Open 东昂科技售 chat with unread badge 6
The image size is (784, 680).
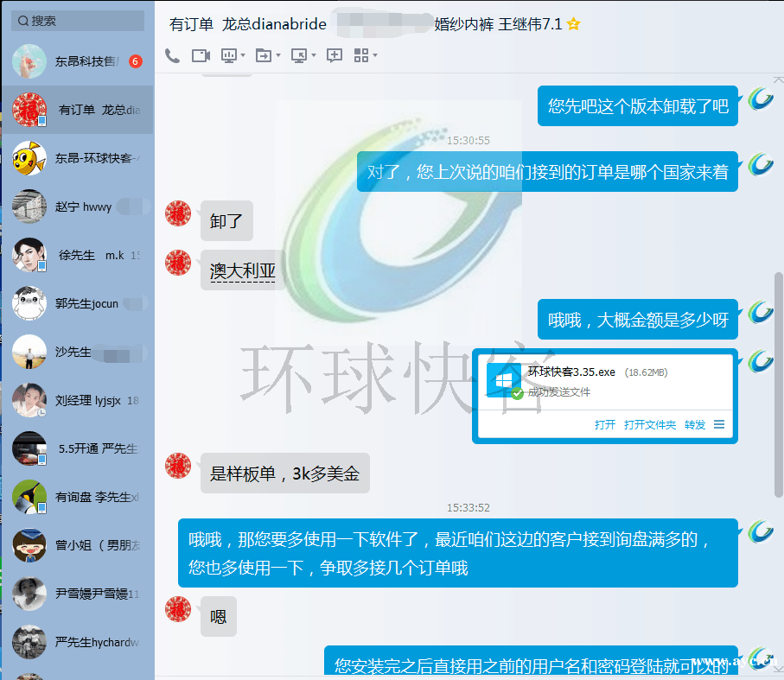(x=78, y=61)
